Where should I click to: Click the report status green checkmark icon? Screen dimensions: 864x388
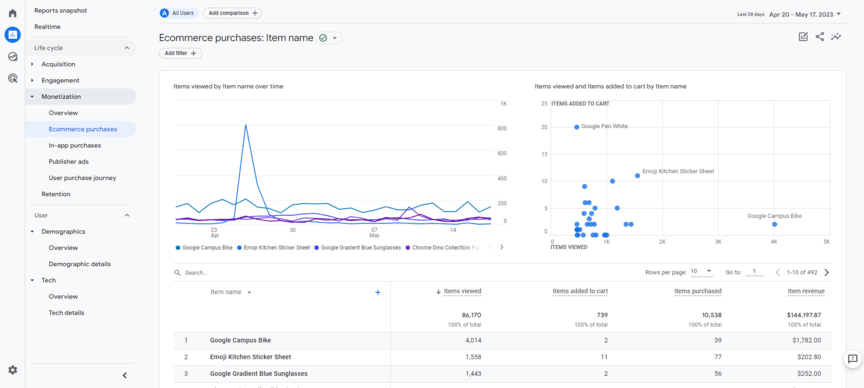pos(323,38)
